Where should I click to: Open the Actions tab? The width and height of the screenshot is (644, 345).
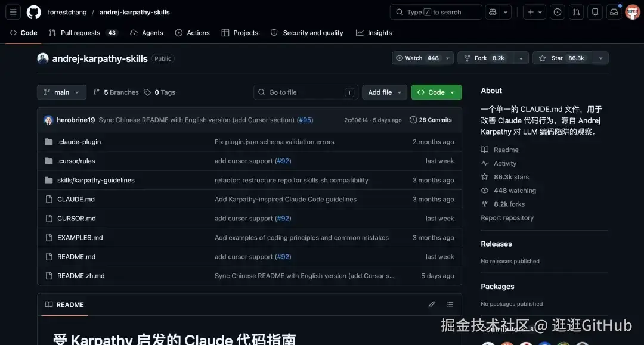192,33
